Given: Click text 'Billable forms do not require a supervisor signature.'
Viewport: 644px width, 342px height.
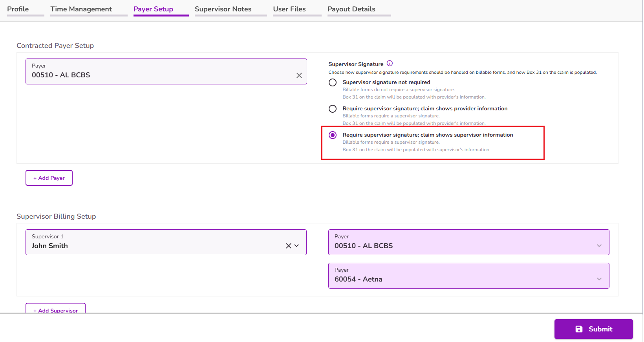Looking at the screenshot, I should click(399, 90).
